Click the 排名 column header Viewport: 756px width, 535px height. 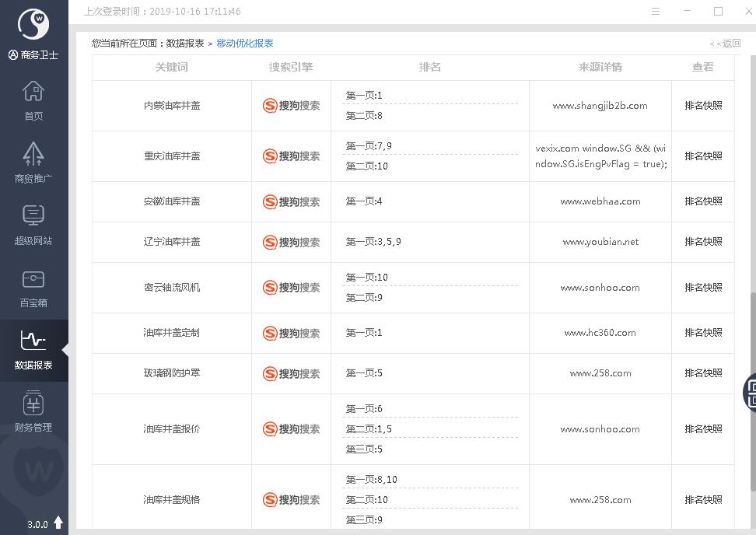(429, 68)
